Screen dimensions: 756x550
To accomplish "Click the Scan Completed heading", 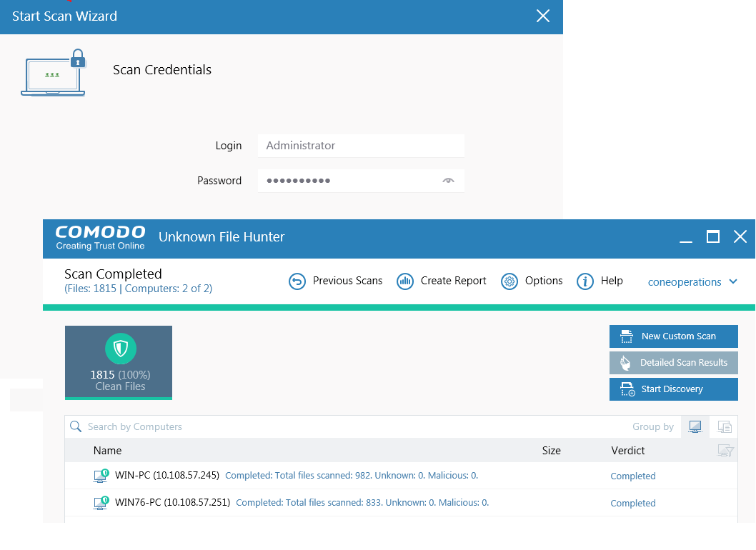I will click(x=114, y=274).
